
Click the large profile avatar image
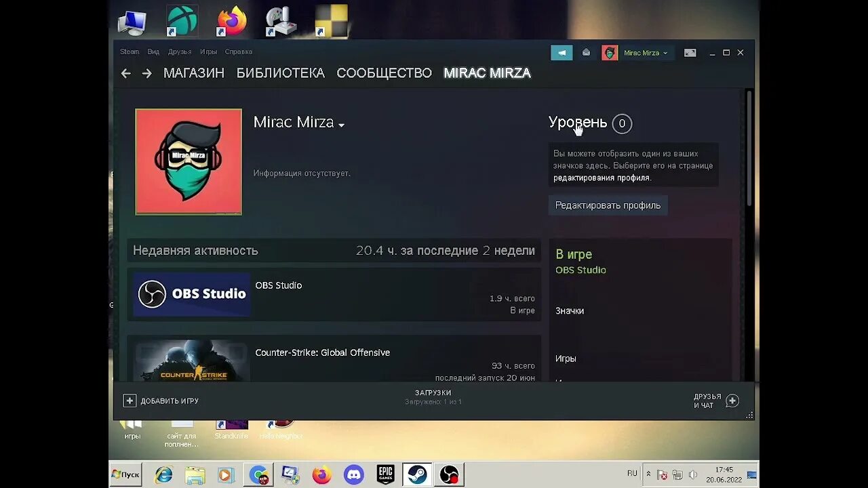tap(189, 162)
